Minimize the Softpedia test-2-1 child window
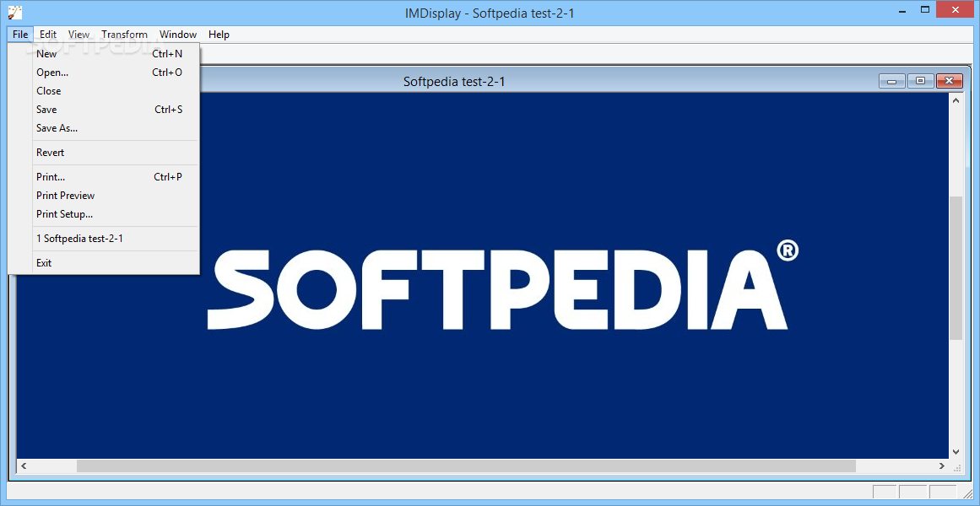The image size is (980, 506). 892,81
